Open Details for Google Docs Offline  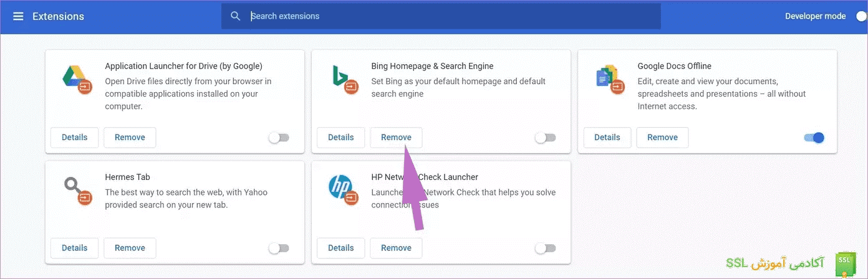pyautogui.click(x=607, y=138)
